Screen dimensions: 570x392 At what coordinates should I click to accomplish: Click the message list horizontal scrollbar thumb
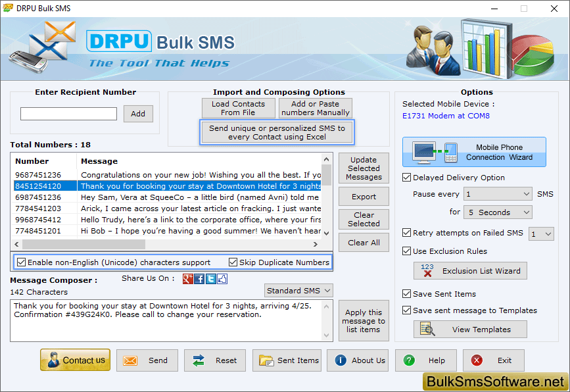point(84,245)
